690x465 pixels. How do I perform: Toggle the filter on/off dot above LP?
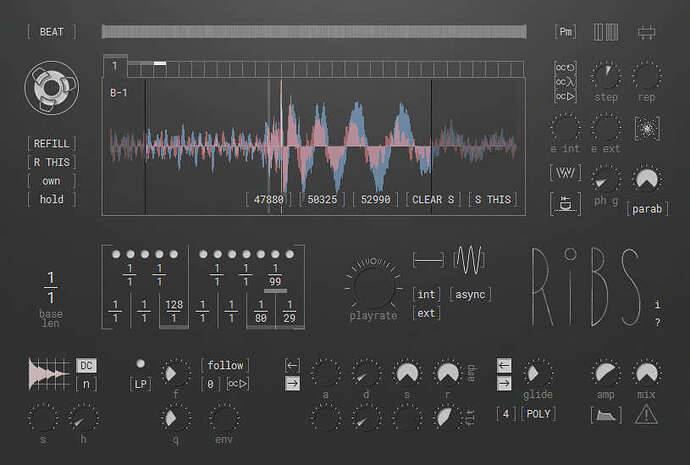coord(140,363)
